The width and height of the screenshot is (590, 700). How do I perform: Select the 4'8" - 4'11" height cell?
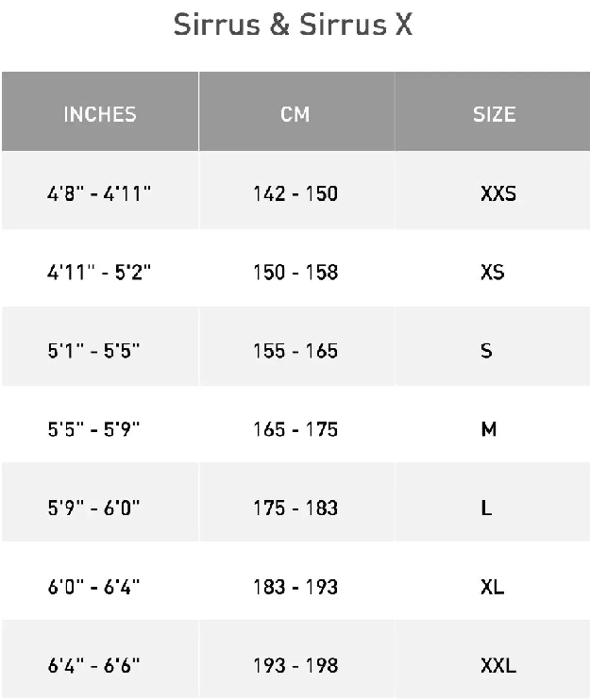pyautogui.click(x=100, y=191)
